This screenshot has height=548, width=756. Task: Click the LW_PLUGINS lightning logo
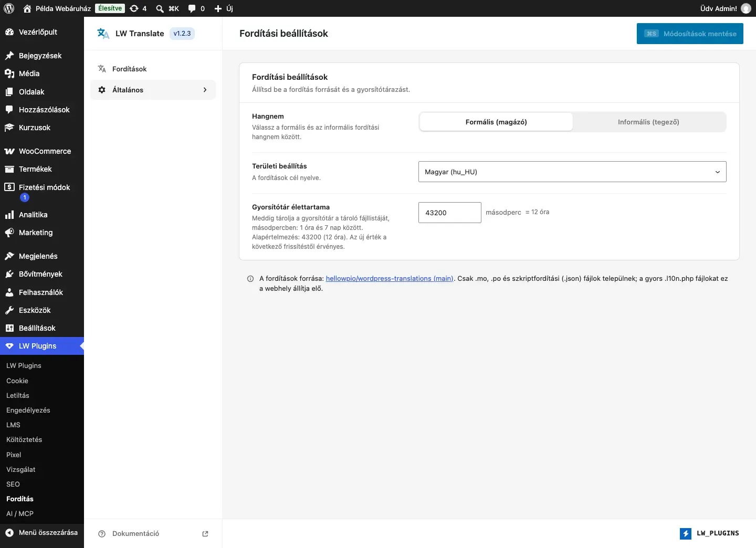click(x=686, y=534)
